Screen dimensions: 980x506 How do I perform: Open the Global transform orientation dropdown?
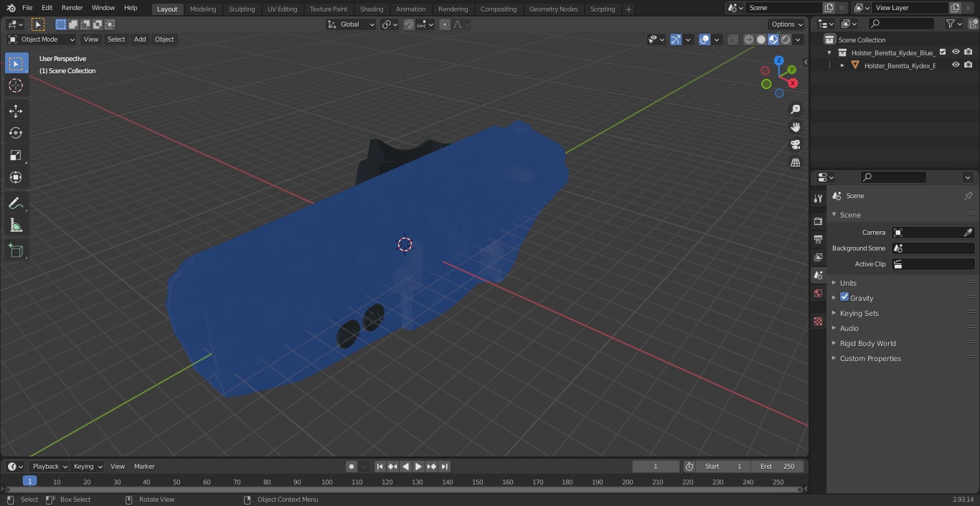click(352, 24)
